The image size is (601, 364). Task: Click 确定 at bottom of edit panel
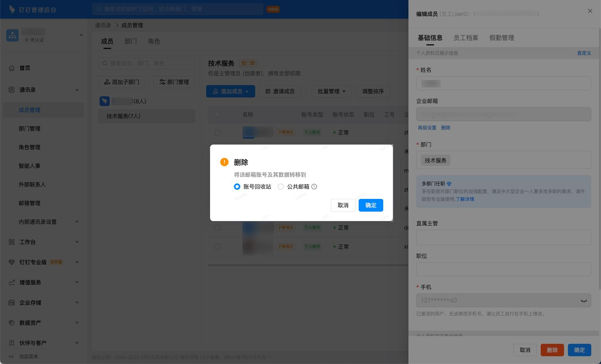point(580,350)
